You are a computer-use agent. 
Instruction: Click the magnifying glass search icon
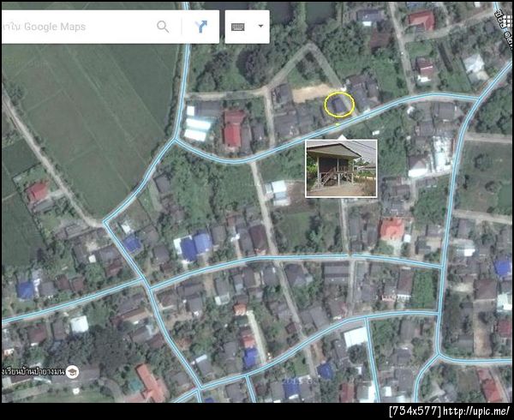tap(163, 27)
